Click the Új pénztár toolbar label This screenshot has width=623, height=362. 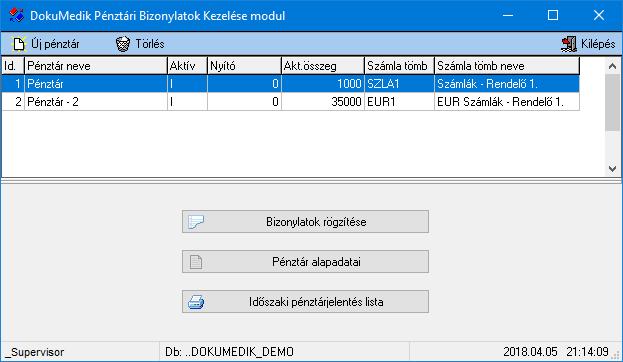55,44
